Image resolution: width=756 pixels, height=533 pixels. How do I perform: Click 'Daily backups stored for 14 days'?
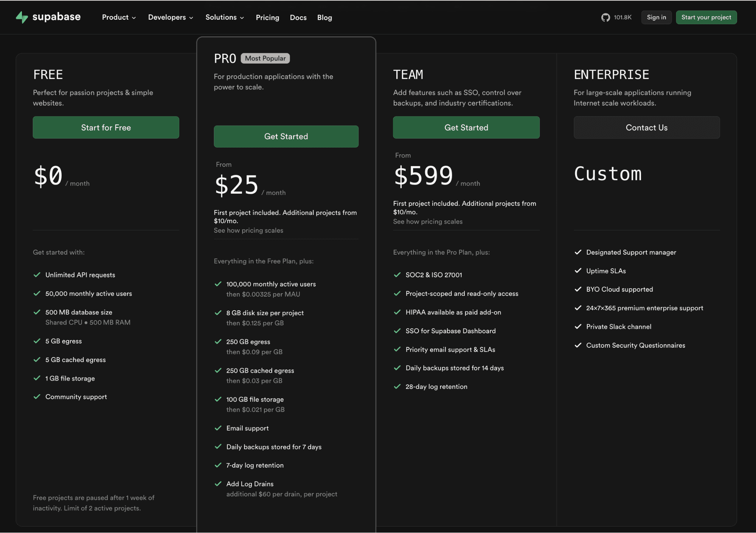455,368
